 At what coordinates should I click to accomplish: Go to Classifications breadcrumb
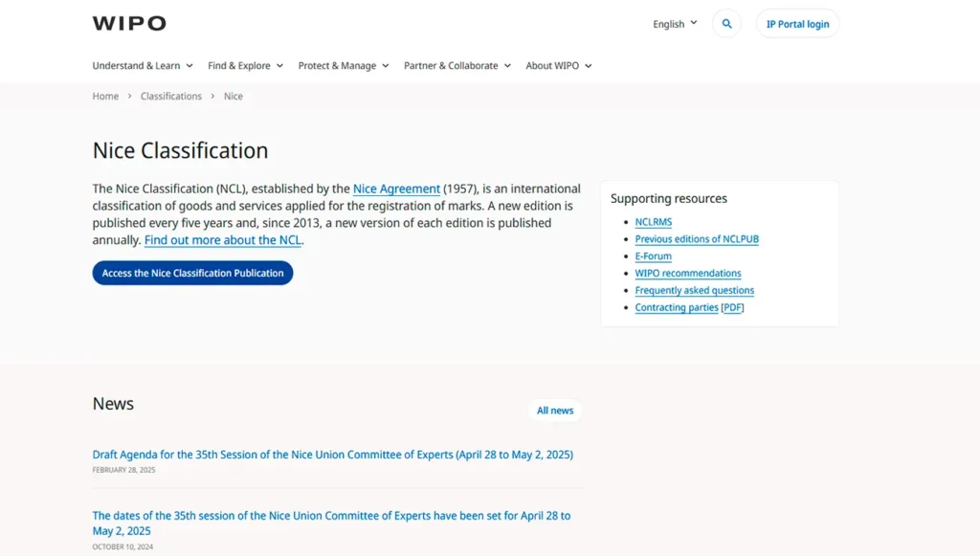(x=171, y=97)
